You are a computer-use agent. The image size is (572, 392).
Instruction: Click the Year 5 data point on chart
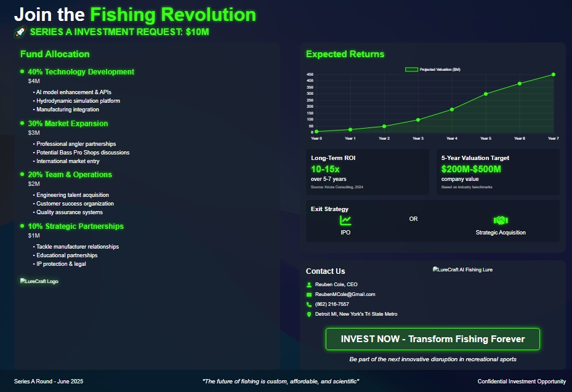(486, 94)
